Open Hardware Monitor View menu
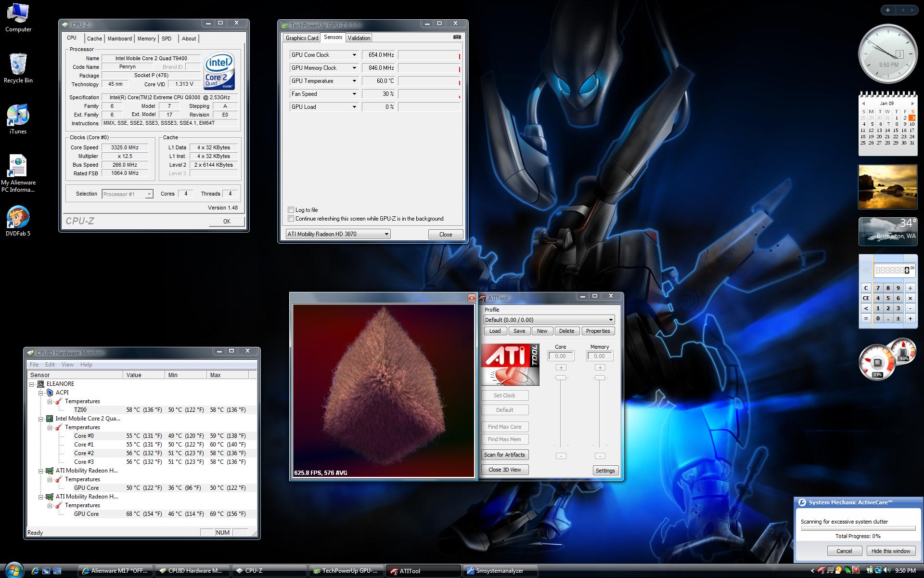 coord(67,365)
